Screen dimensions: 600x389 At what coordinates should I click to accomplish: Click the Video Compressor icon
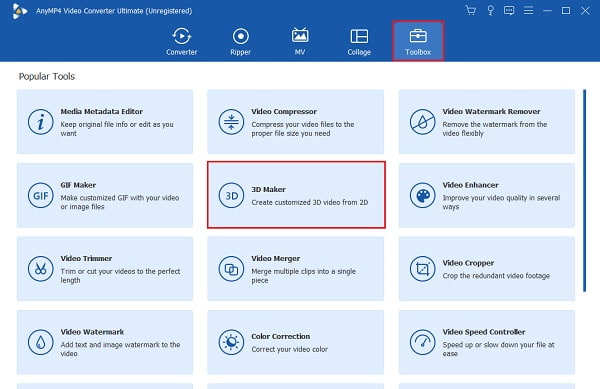tap(231, 122)
